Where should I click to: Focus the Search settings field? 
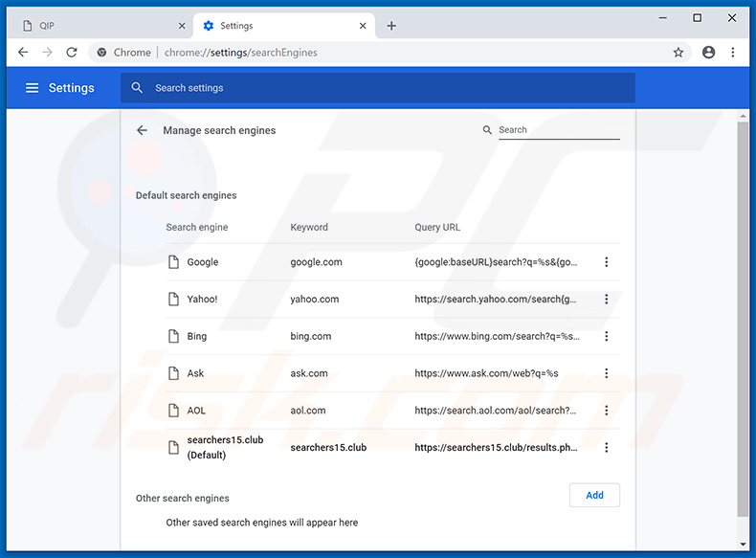377,88
